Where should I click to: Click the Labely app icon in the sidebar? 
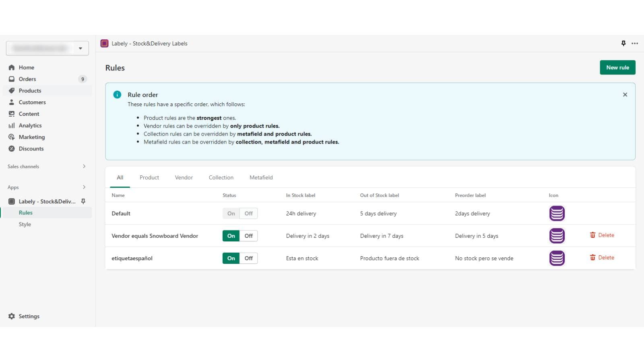point(11,201)
